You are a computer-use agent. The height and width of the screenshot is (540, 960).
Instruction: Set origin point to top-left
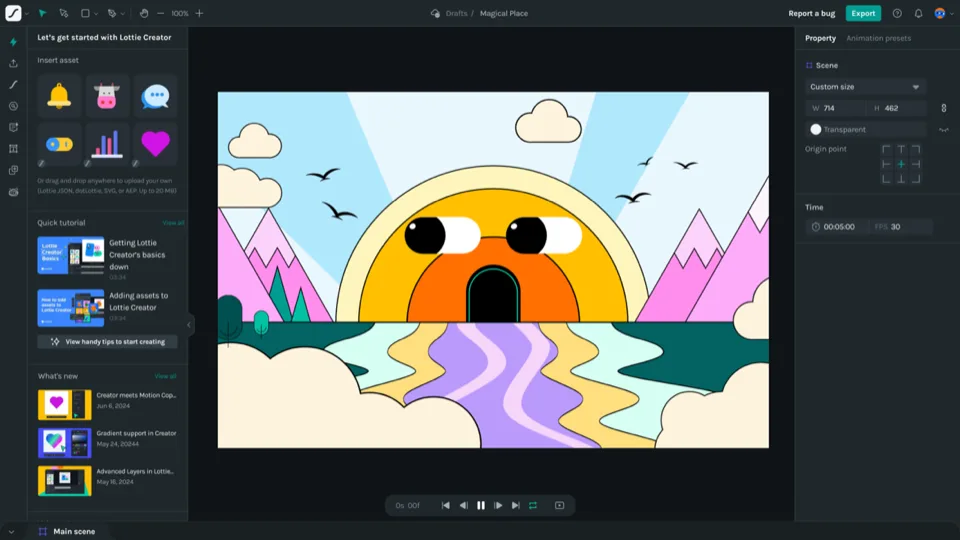click(x=886, y=149)
